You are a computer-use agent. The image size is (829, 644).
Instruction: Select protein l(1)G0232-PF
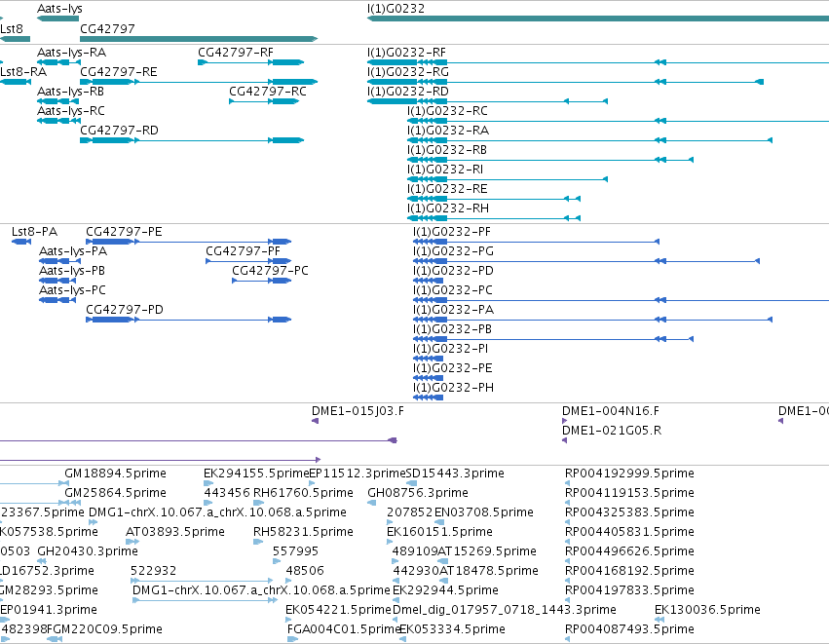536,242
